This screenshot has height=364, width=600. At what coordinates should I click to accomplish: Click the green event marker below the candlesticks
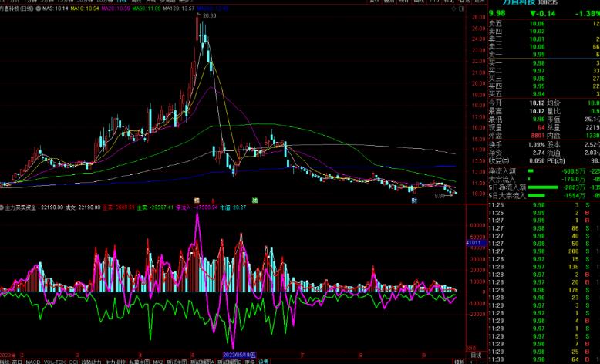click(x=254, y=201)
